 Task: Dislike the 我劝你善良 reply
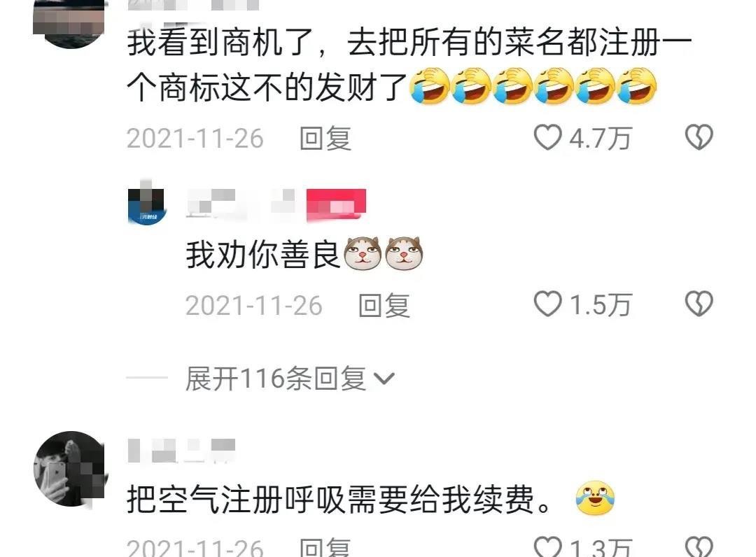pyautogui.click(x=699, y=304)
